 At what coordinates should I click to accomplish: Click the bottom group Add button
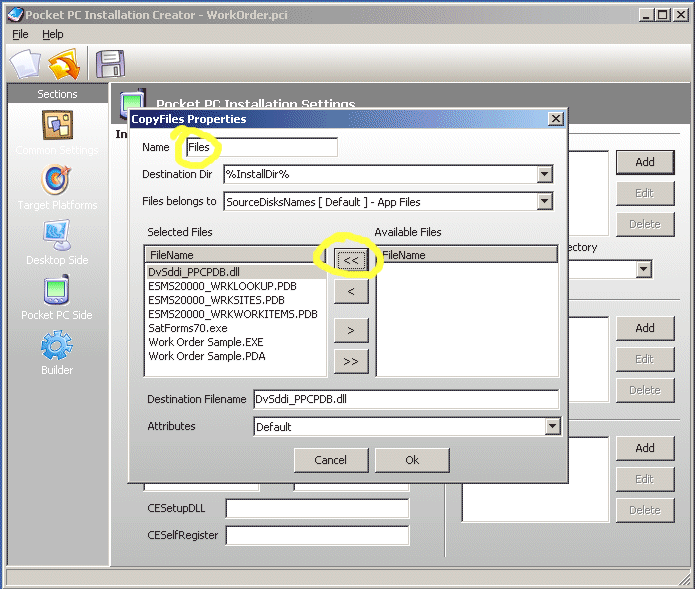point(645,448)
